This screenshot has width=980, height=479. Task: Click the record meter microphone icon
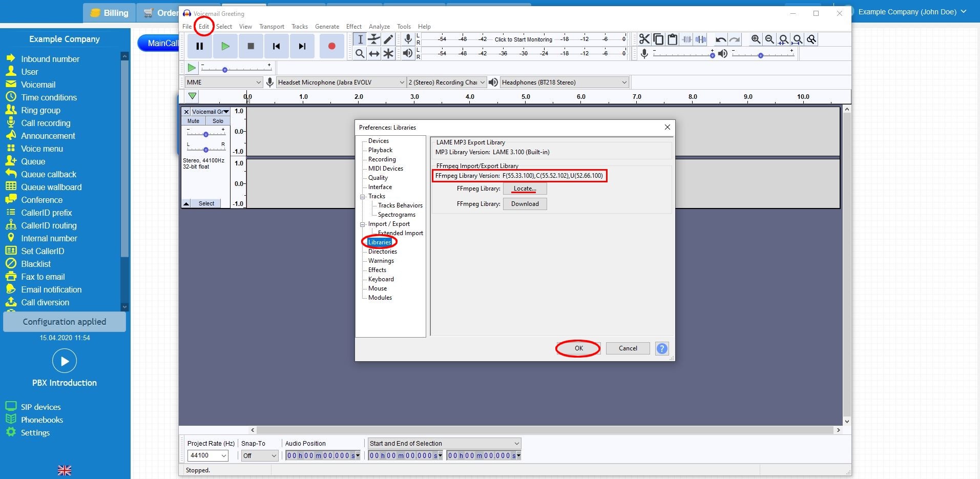[x=408, y=39]
